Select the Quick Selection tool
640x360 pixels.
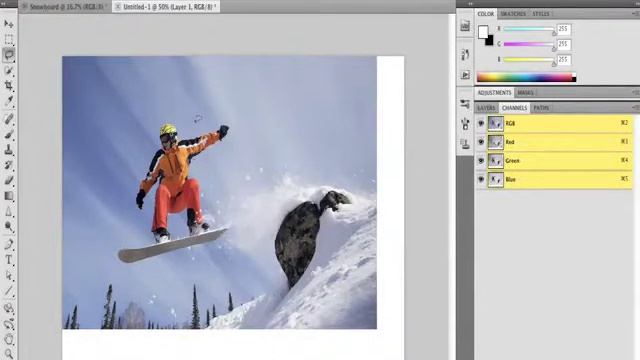[x=9, y=71]
